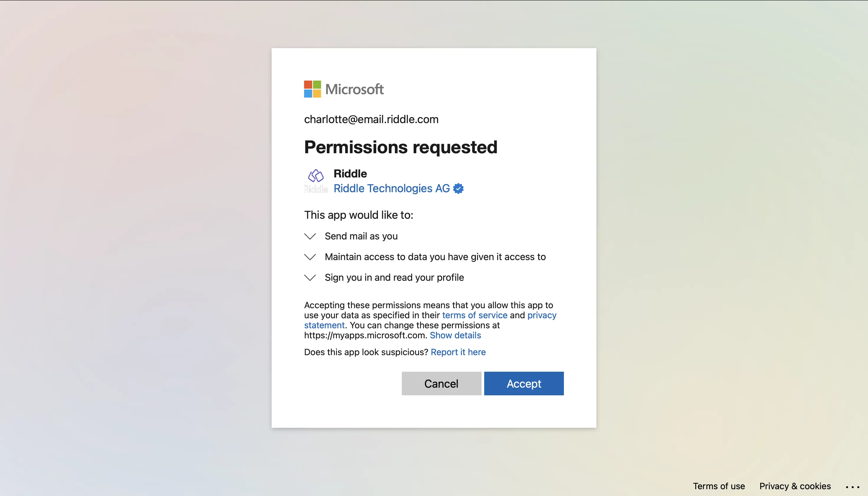Expand the Send mail as you permission
This screenshot has height=496, width=868.
tap(310, 236)
